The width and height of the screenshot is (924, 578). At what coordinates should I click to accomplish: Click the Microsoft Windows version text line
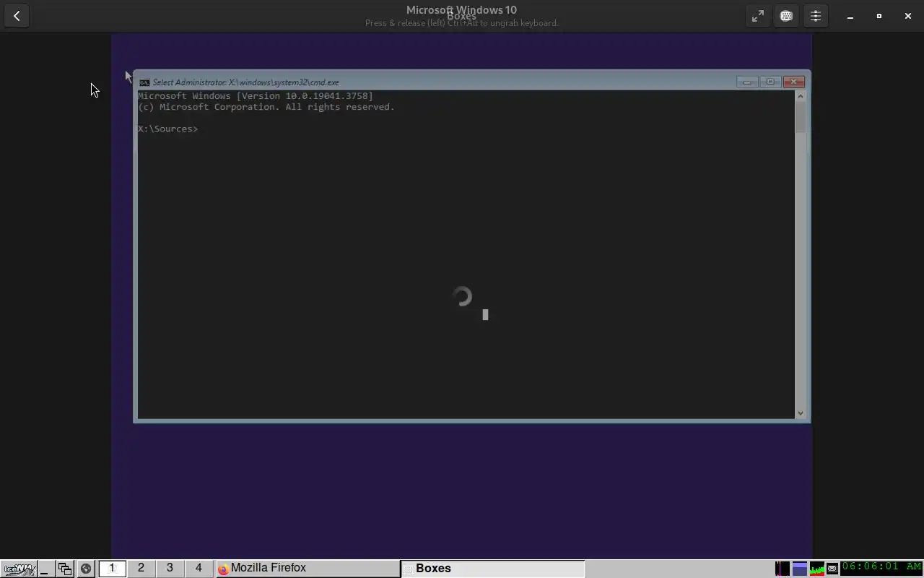point(256,96)
